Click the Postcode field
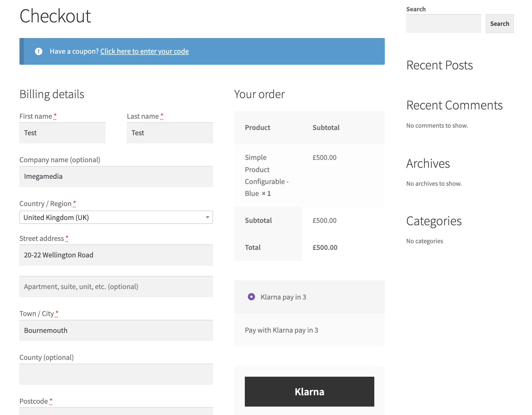Viewport: 532px width, 415px height. pos(116,411)
